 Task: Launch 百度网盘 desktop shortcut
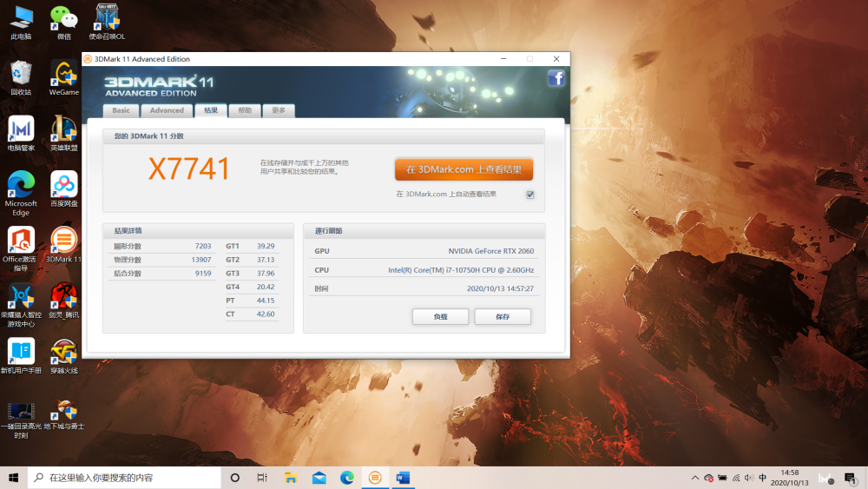pos(64,188)
